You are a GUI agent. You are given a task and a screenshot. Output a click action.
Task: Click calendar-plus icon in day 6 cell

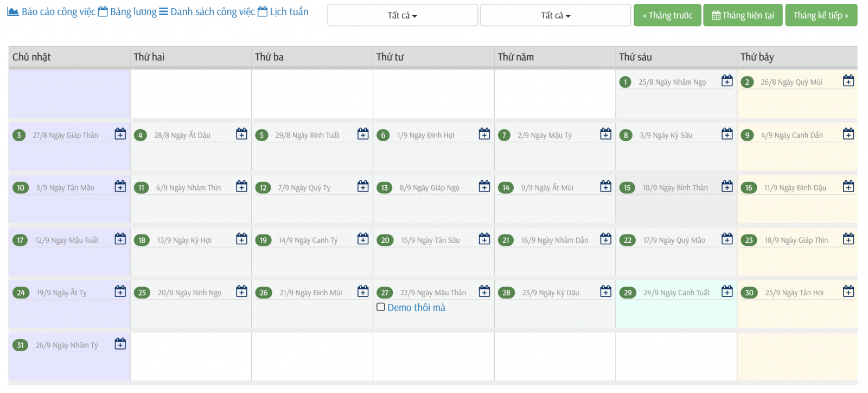pyautogui.click(x=484, y=134)
